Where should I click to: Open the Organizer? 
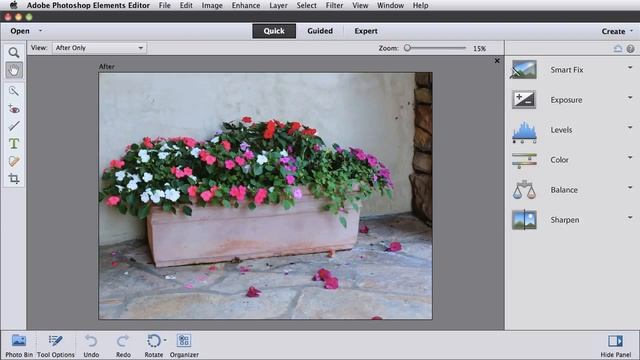tap(184, 346)
